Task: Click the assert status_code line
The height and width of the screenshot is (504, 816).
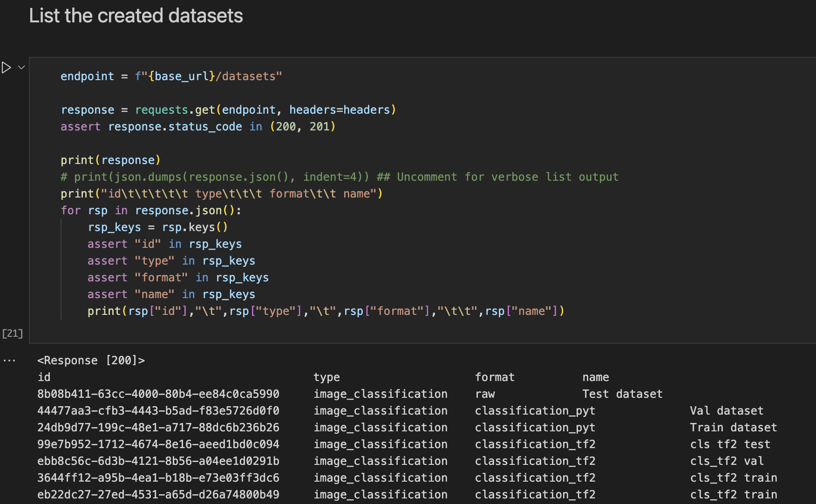Action: tap(198, 127)
